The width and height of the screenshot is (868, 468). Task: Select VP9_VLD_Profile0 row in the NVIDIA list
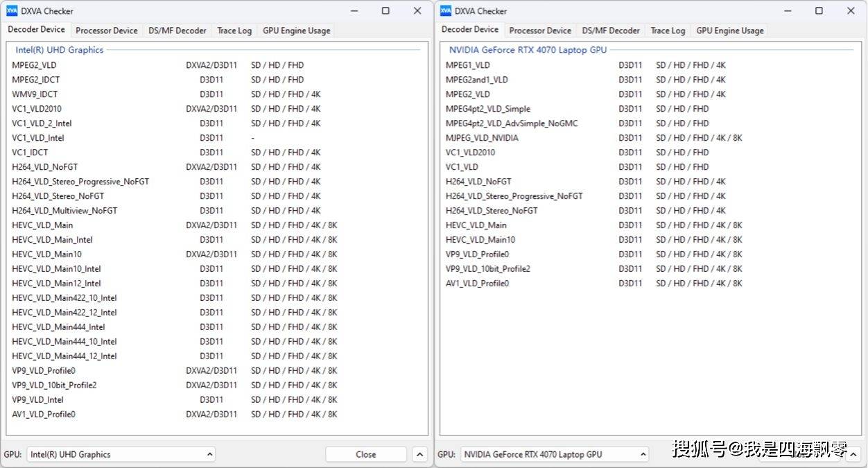650,254
